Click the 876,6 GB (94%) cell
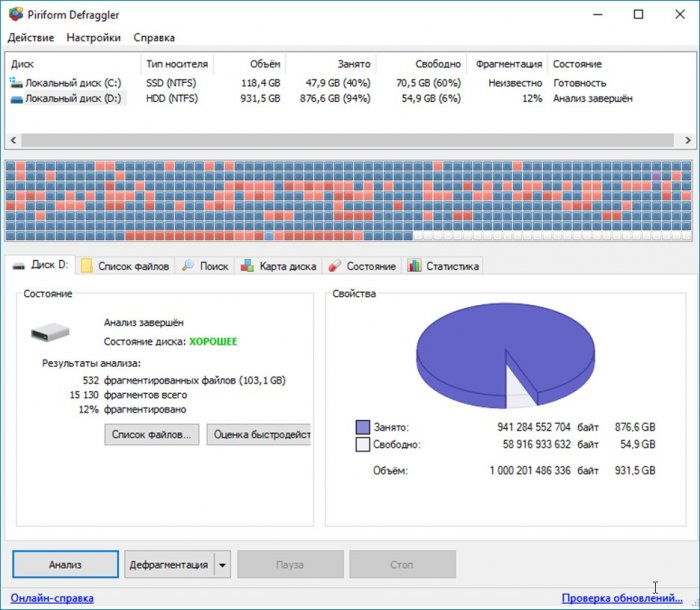Viewport: 700px width, 610px height. coord(335,99)
